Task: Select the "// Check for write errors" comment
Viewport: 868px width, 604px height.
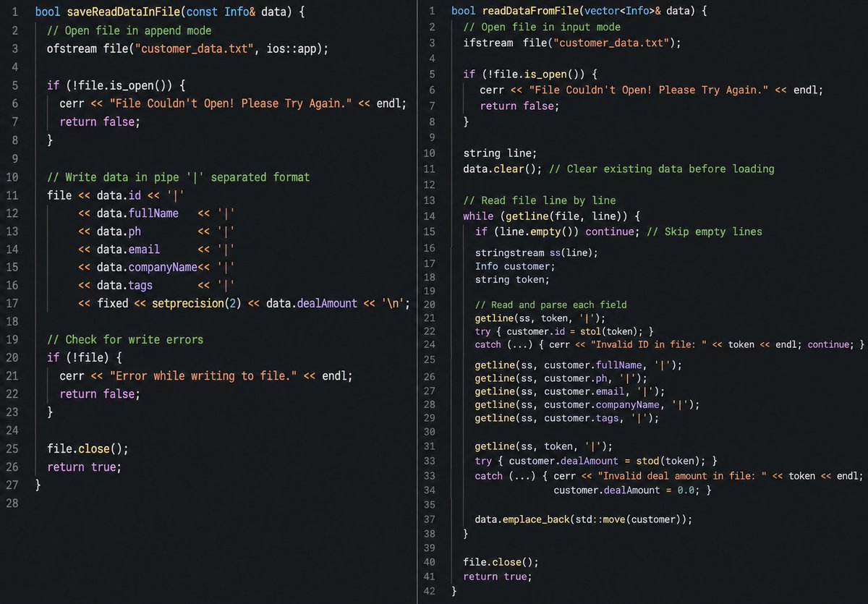Action: point(125,339)
